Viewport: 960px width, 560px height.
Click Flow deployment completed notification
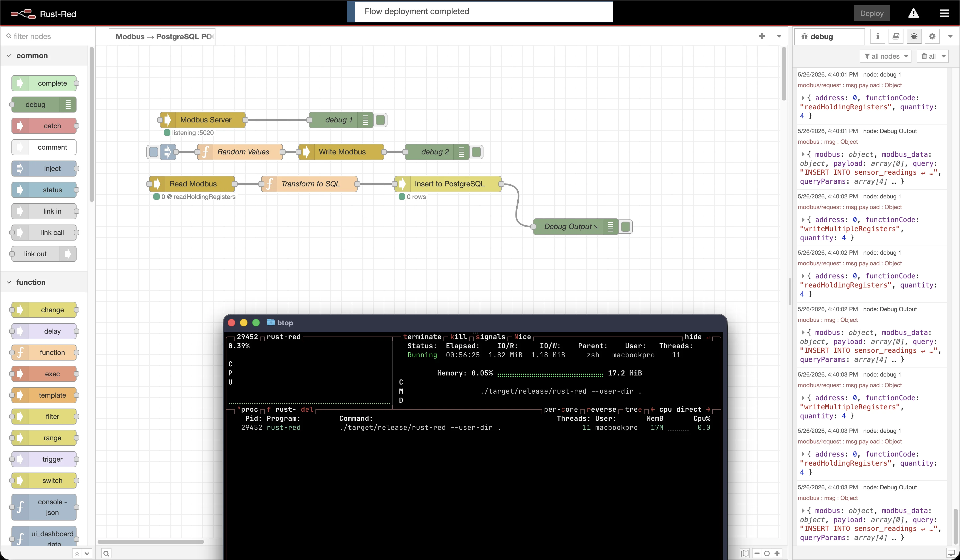[x=480, y=11]
